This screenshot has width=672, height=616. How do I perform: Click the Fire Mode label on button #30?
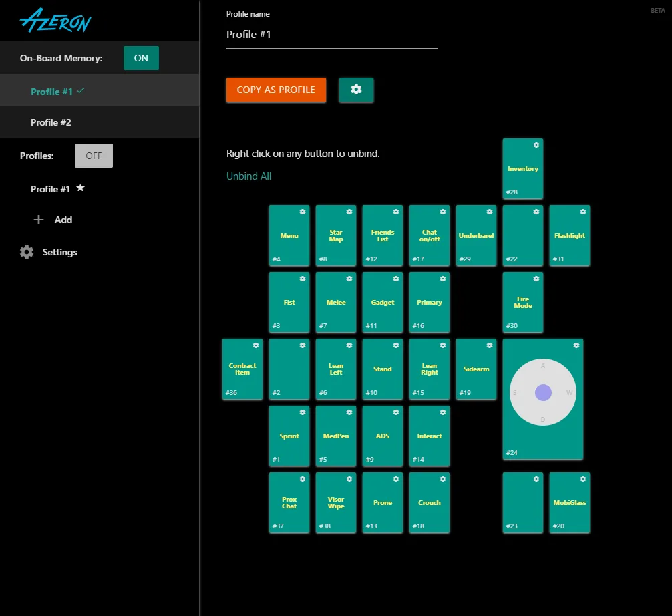click(x=523, y=302)
